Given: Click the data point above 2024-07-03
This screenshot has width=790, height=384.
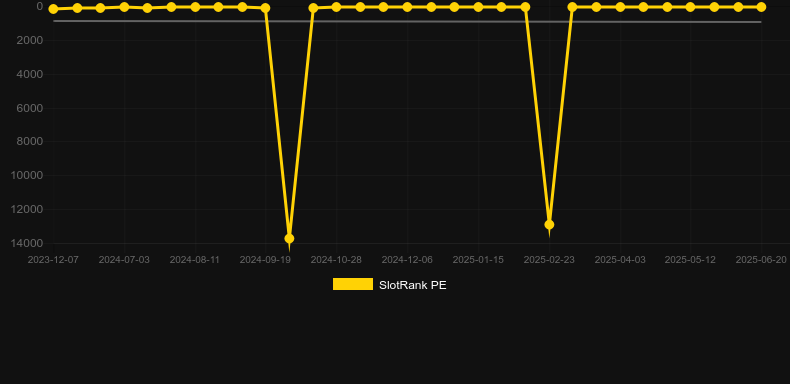Looking at the screenshot, I should coord(124,7).
